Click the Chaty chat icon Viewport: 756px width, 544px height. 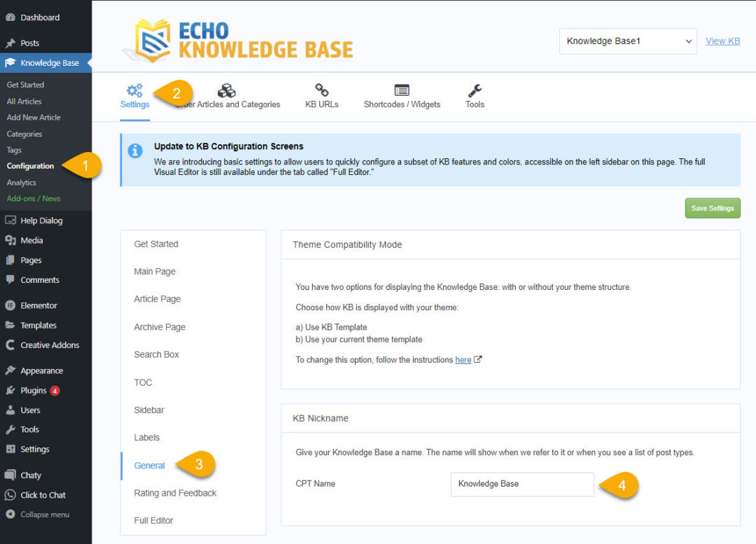click(10, 475)
